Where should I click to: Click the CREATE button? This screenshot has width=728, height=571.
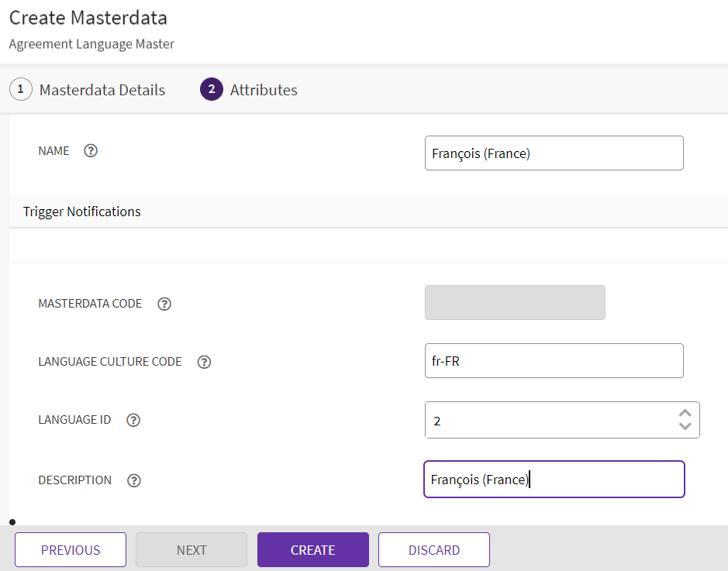coord(312,550)
